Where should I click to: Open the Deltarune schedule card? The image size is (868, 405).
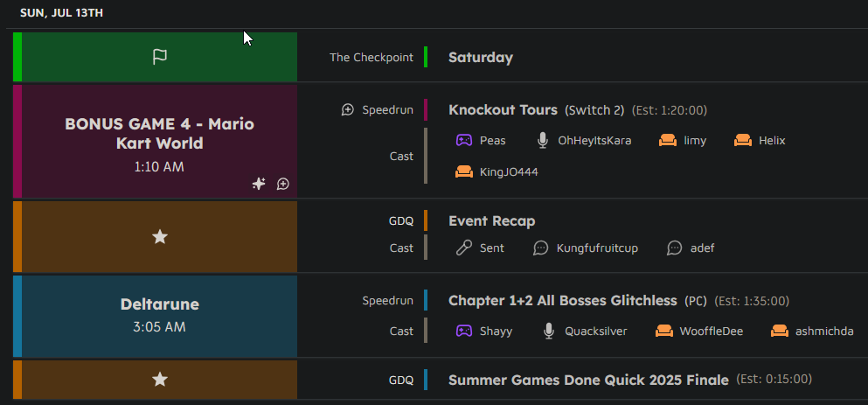coord(155,316)
